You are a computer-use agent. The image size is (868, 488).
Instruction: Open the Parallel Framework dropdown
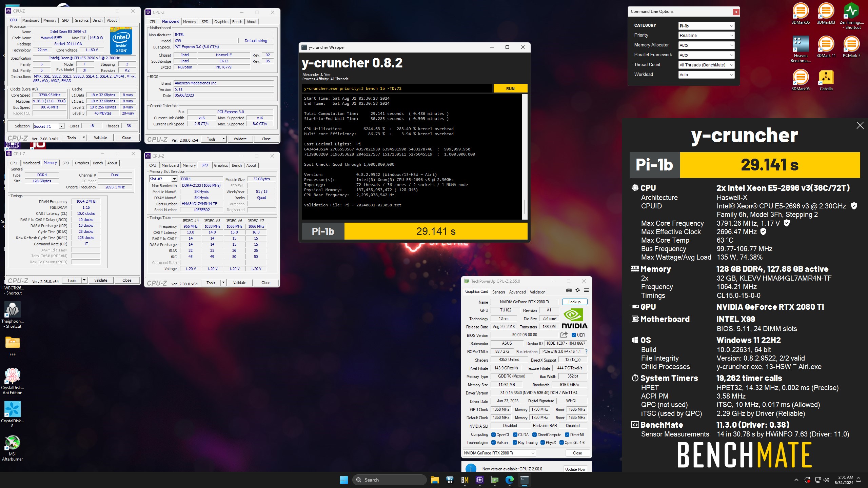coord(706,55)
